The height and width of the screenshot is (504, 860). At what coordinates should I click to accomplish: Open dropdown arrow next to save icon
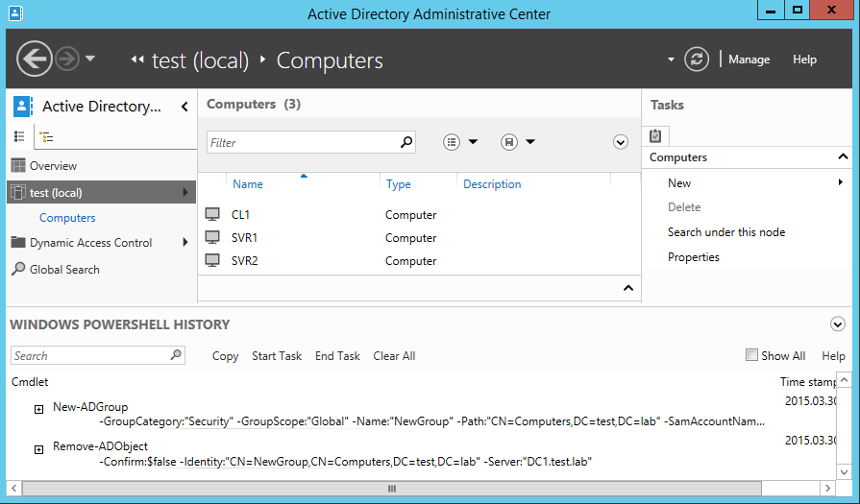[x=530, y=142]
